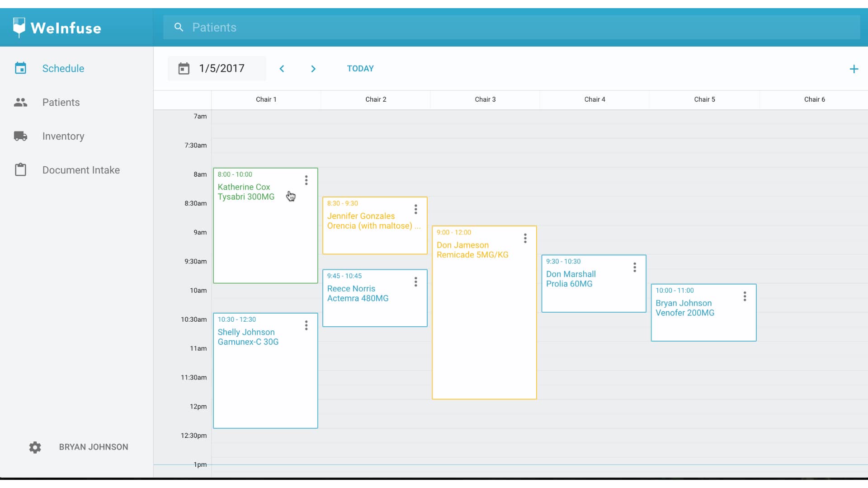Open Don Marshall Prolia 60MG appointment
The image size is (868, 488).
(x=594, y=284)
